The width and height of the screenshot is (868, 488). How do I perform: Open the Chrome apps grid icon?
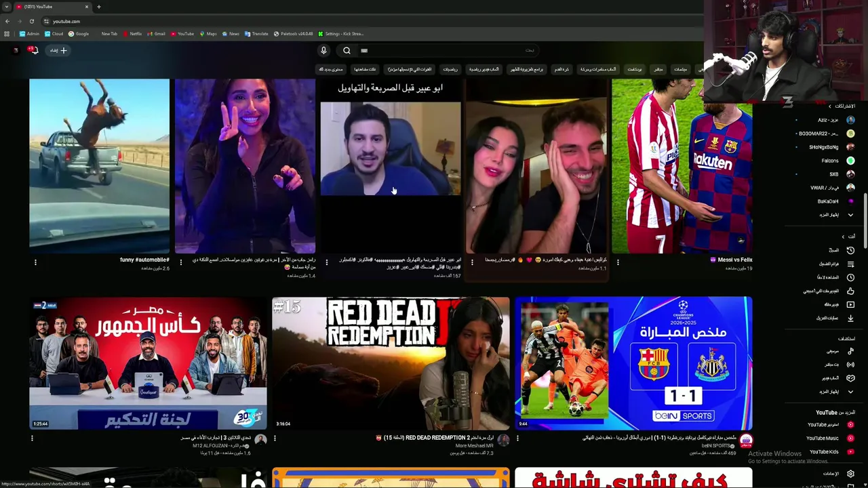[x=7, y=34]
